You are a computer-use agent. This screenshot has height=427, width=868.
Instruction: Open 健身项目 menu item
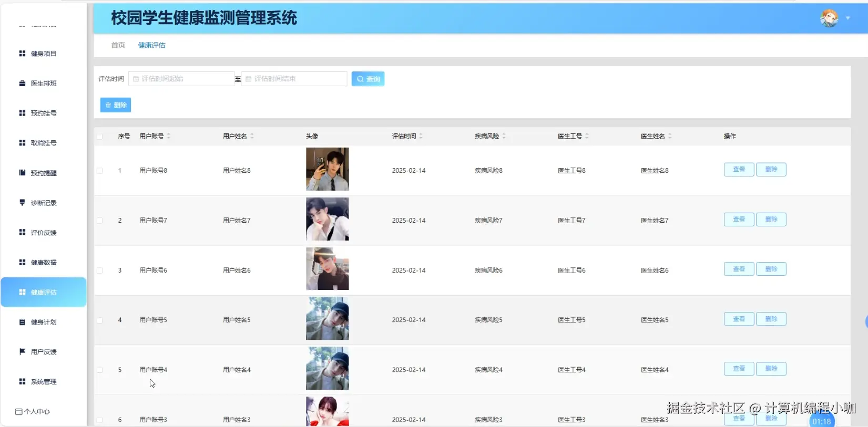[44, 54]
